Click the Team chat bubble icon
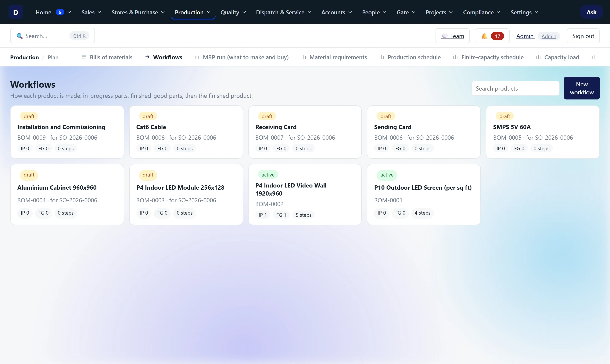Screen dimensions: 610x364 coord(445,36)
